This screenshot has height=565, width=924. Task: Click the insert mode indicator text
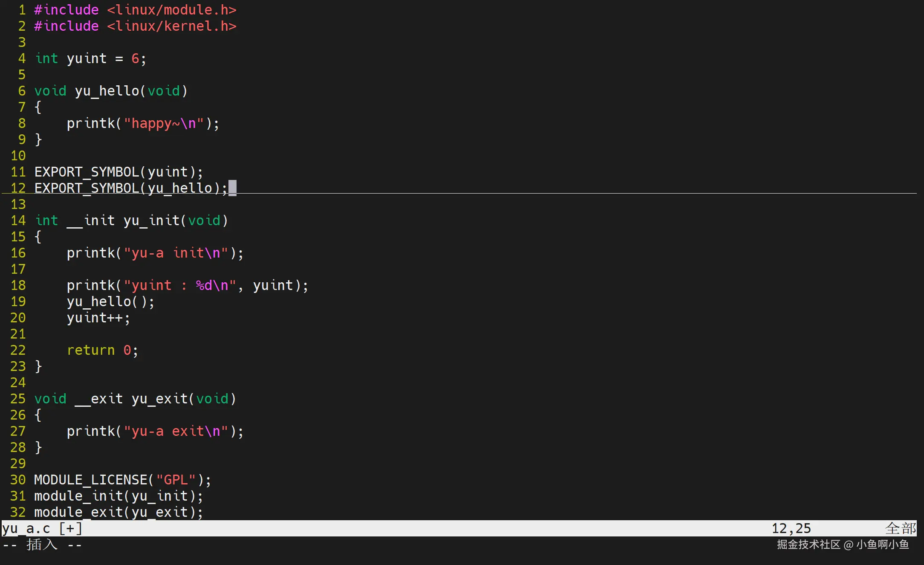click(x=42, y=545)
